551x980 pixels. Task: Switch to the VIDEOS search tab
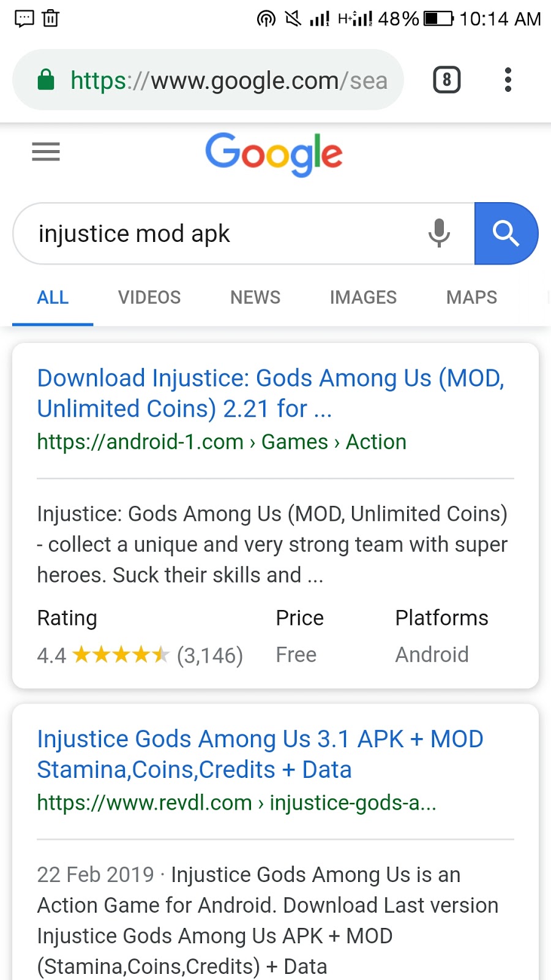[148, 298]
